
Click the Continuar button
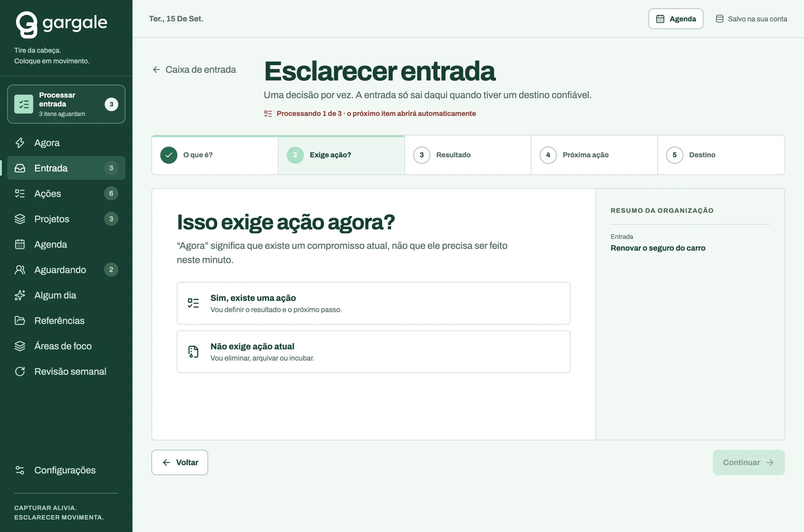tap(749, 462)
